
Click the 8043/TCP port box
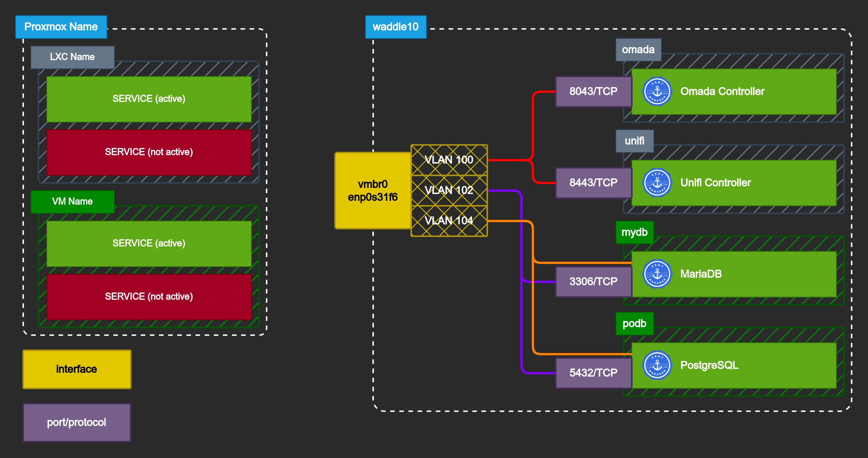[x=593, y=91]
